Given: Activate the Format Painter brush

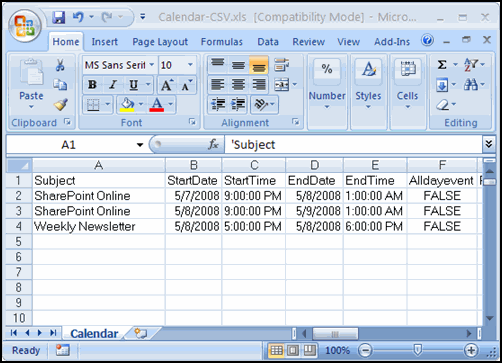Looking at the screenshot, I should click(x=60, y=105).
